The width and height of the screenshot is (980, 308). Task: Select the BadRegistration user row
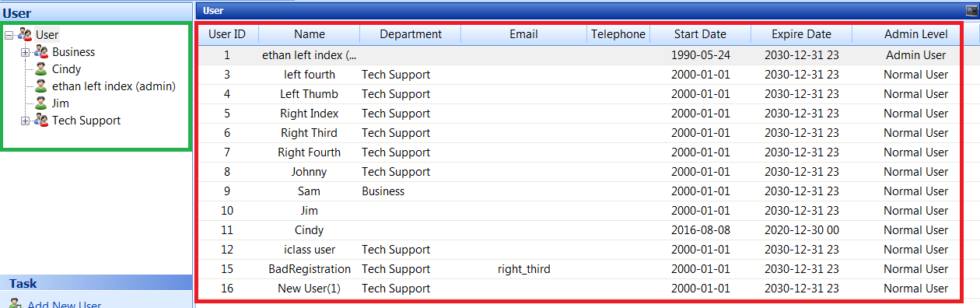pyautogui.click(x=579, y=269)
